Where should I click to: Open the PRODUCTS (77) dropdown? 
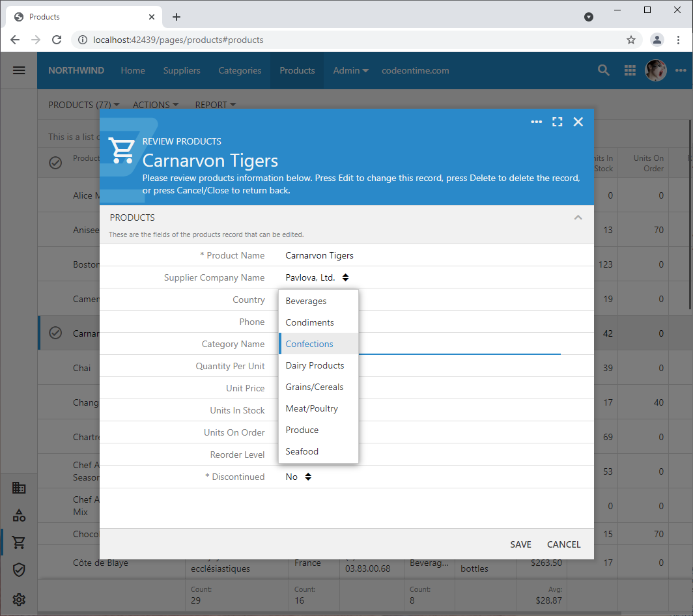click(83, 104)
